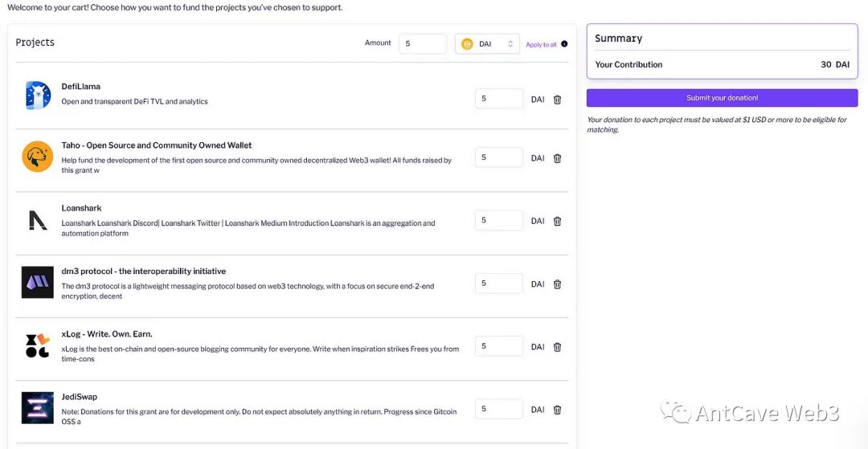Click the DefiLlama project logo
This screenshot has height=449, width=868.
click(38, 95)
